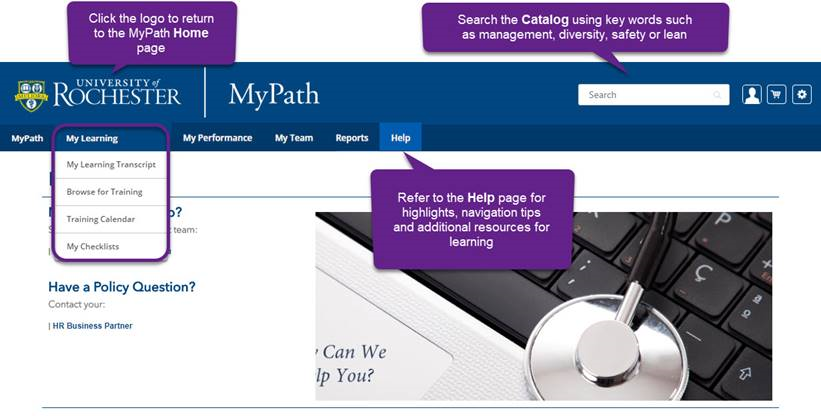821x416 pixels.
Task: Open the settings gear icon
Action: tap(802, 95)
